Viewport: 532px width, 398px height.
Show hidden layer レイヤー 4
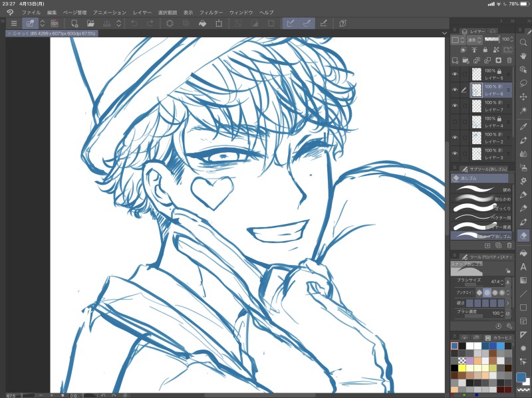tap(455, 122)
